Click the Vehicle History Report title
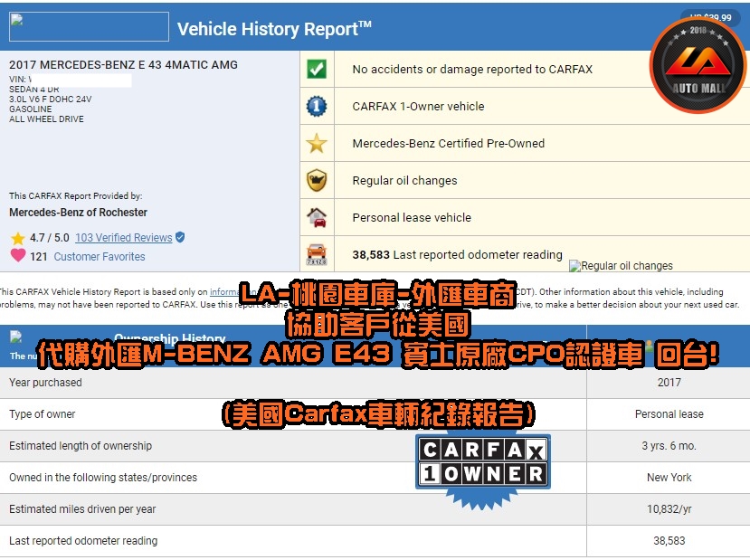Viewport: 750px width, 560px height. (x=274, y=29)
